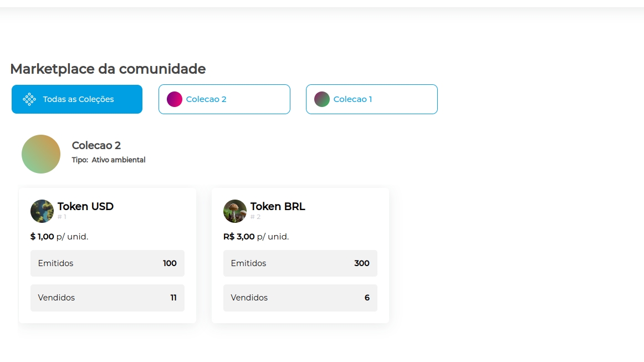Filter by the Colecao 2 tab label
The image size is (644, 362).
tap(206, 99)
